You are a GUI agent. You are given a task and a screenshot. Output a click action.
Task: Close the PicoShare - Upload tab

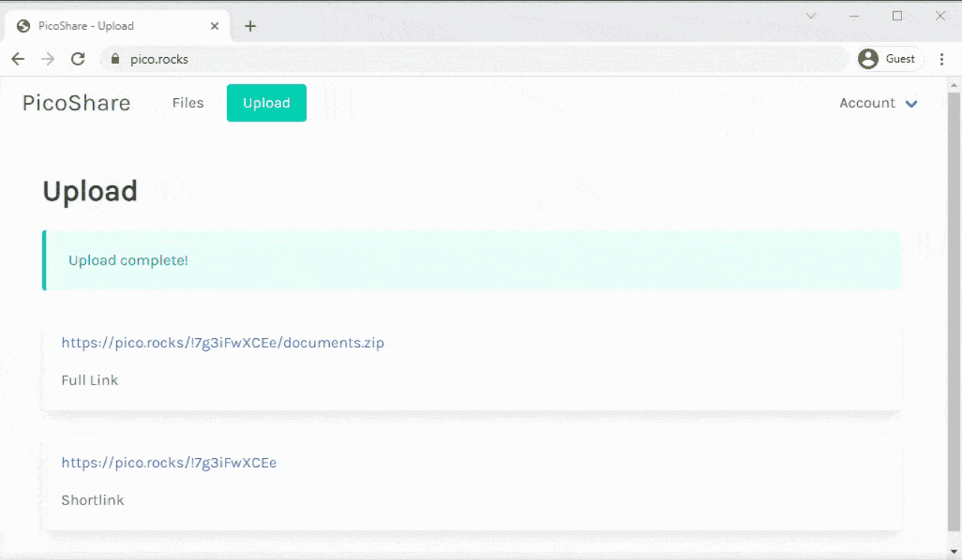pos(214,26)
